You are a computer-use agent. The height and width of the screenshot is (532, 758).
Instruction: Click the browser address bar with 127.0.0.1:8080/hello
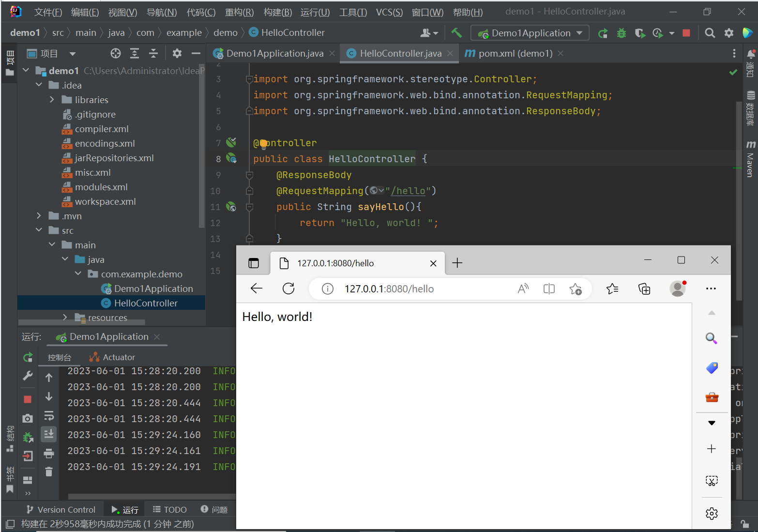(x=389, y=289)
